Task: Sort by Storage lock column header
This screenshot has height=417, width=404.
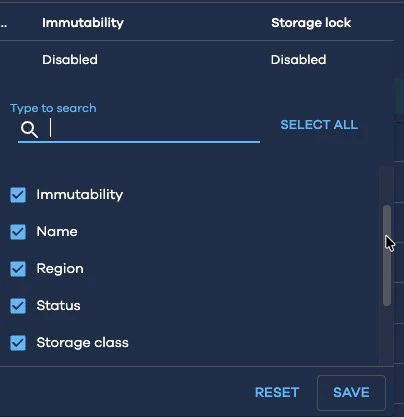Action: (x=311, y=23)
